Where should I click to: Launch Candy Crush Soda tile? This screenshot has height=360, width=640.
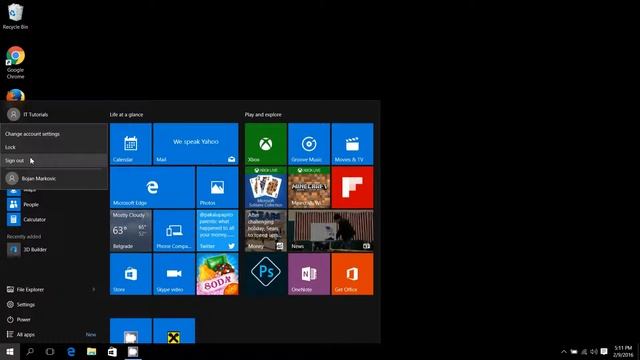pyautogui.click(x=217, y=274)
